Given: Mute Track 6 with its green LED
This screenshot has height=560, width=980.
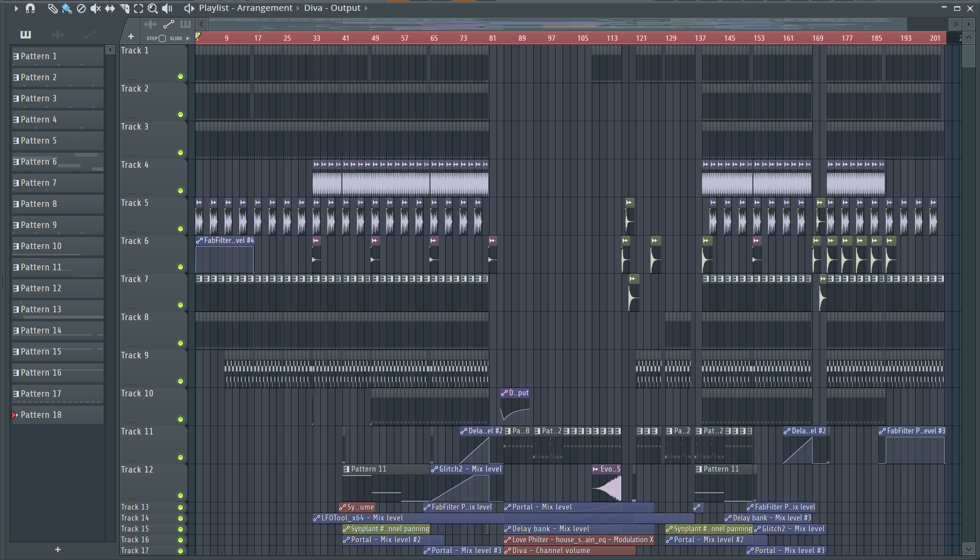Looking at the screenshot, I should pyautogui.click(x=180, y=267).
